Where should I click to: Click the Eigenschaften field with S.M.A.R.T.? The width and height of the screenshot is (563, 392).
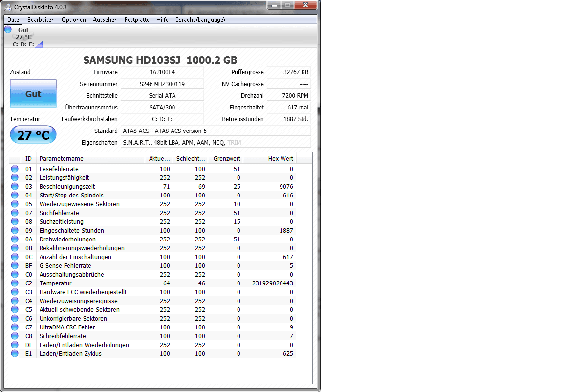click(216, 143)
